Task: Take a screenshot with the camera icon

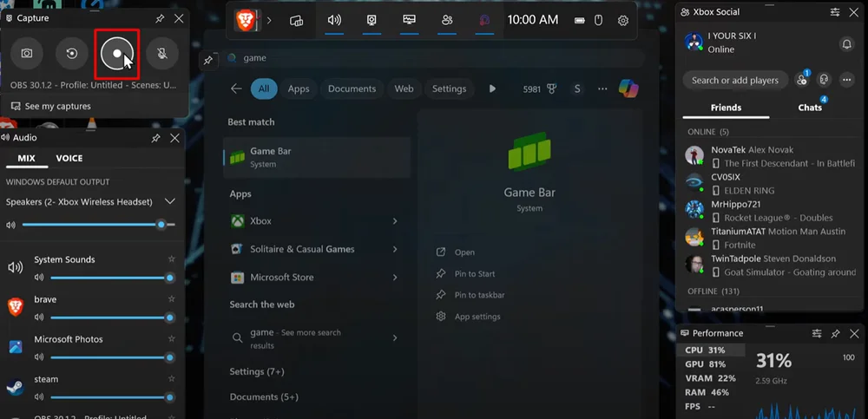Action: 27,54
